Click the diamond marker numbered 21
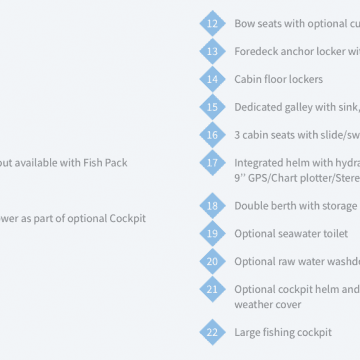This screenshot has height=360, width=360. (212, 289)
